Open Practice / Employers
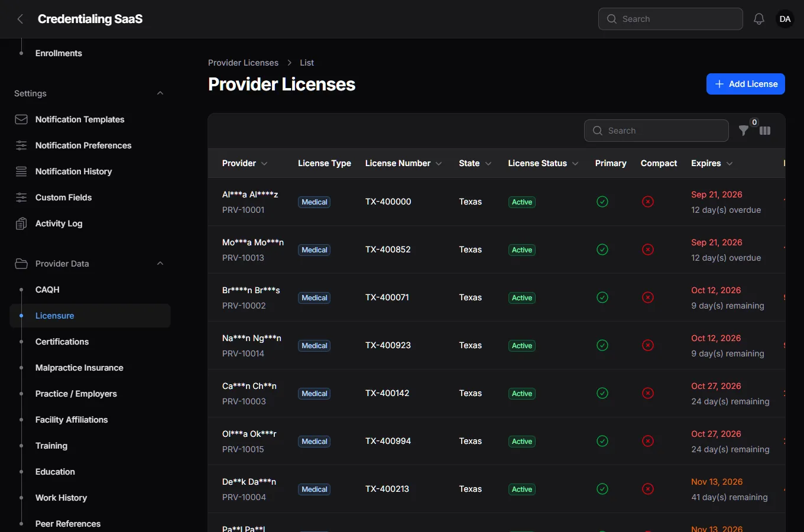This screenshot has width=804, height=532. 76,394
